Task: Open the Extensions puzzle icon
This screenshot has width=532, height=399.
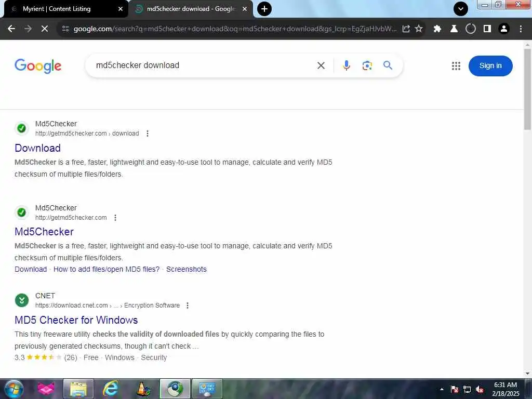Action: pyautogui.click(x=437, y=29)
